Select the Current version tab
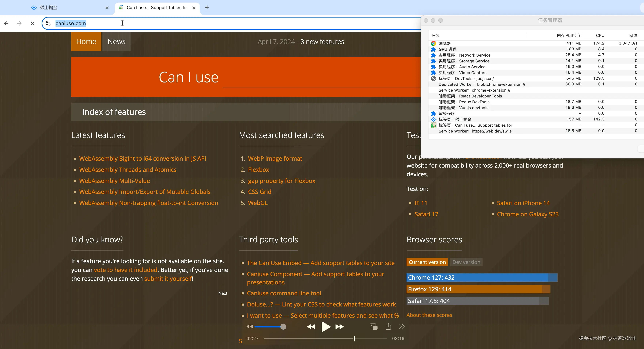 pos(427,262)
